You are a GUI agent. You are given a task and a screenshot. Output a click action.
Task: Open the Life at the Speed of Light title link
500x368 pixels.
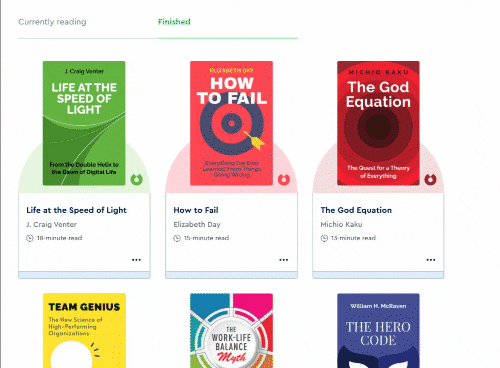[x=77, y=210]
